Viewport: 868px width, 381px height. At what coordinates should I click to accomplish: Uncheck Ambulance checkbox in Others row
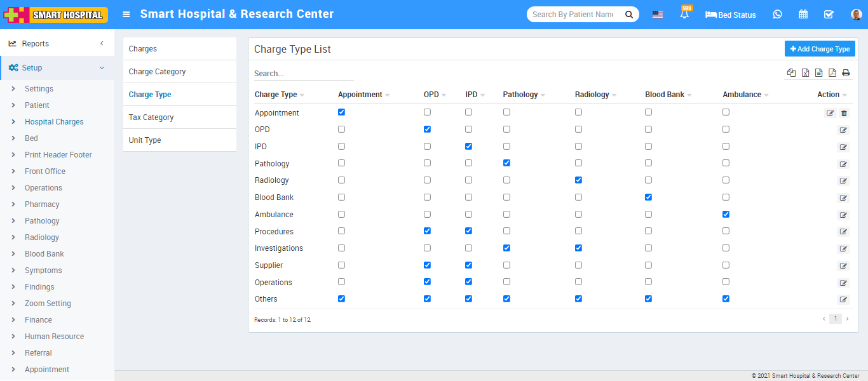coord(726,298)
